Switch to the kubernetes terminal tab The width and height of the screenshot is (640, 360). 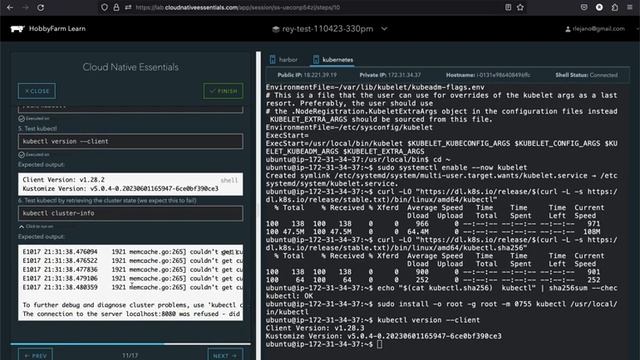tap(333, 60)
